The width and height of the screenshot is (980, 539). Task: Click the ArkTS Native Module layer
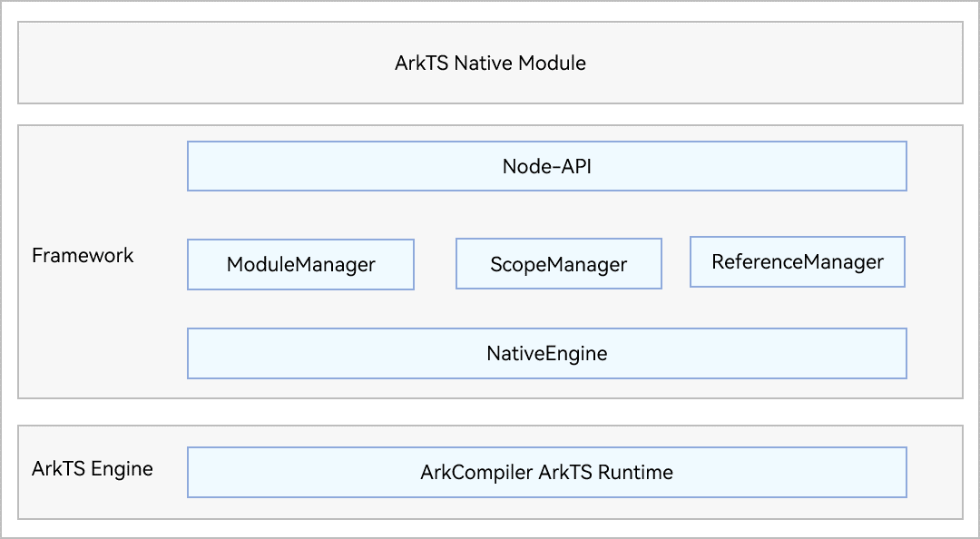pos(490,63)
